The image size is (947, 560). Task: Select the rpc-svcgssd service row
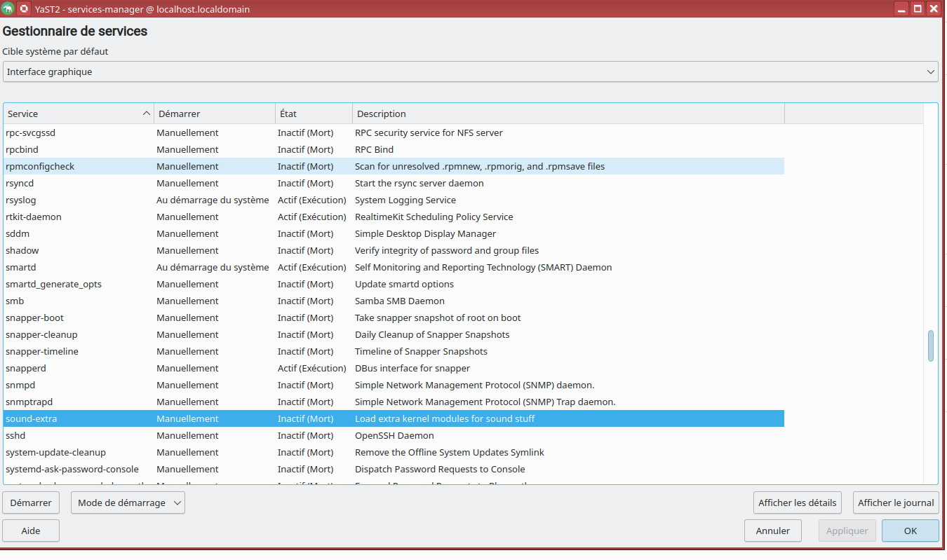[394, 132]
